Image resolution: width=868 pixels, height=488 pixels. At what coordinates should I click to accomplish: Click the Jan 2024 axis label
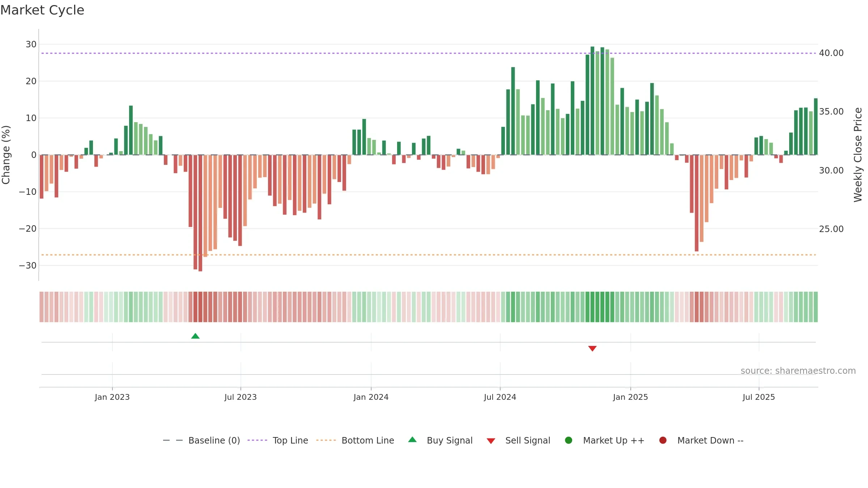tap(371, 397)
